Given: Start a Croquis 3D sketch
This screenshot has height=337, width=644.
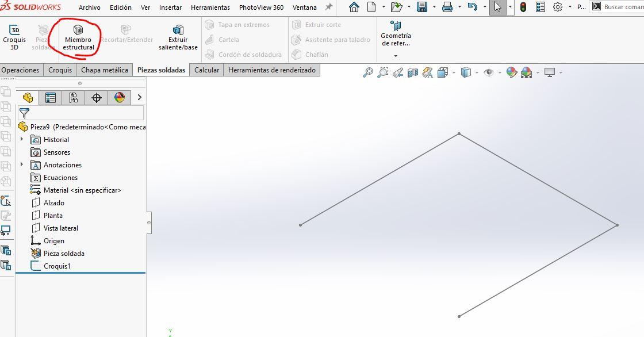Looking at the screenshot, I should [14, 37].
